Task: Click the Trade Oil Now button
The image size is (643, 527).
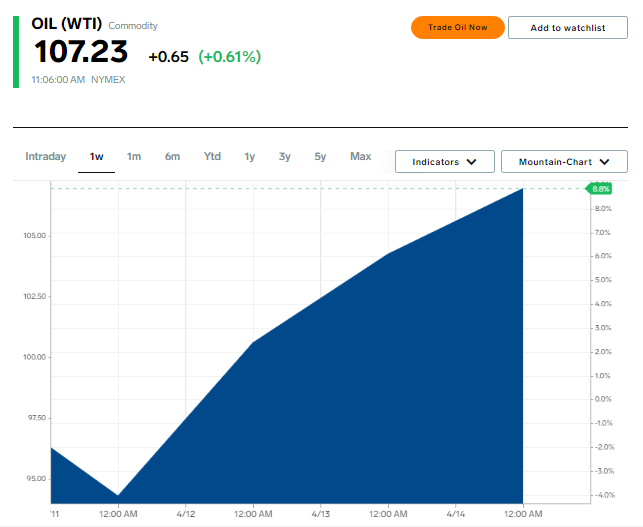Action: [x=458, y=27]
